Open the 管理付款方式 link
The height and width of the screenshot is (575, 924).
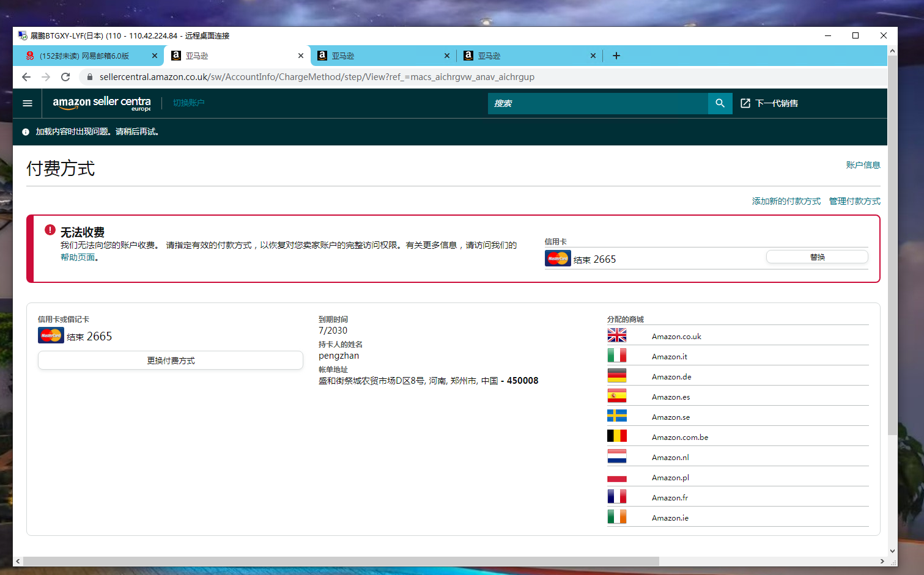click(x=854, y=201)
